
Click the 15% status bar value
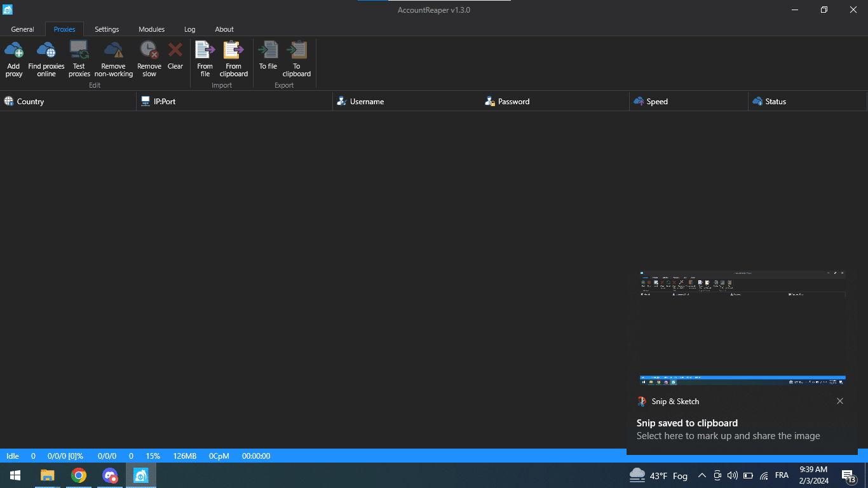coord(153,456)
